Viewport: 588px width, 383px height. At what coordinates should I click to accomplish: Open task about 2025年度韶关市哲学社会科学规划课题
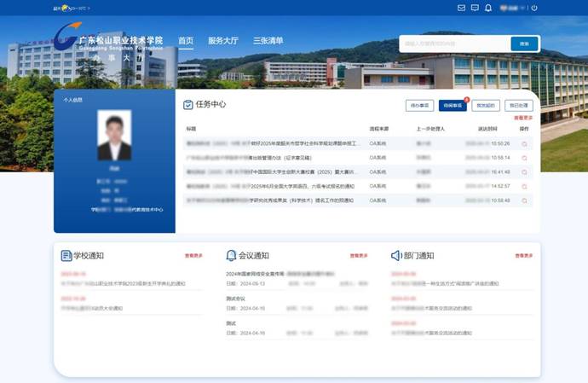click(274, 143)
